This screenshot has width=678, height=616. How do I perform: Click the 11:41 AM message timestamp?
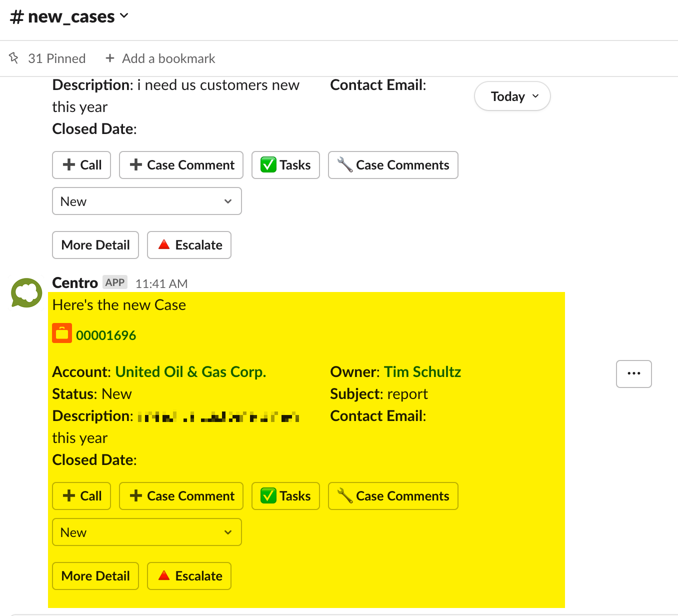(161, 283)
